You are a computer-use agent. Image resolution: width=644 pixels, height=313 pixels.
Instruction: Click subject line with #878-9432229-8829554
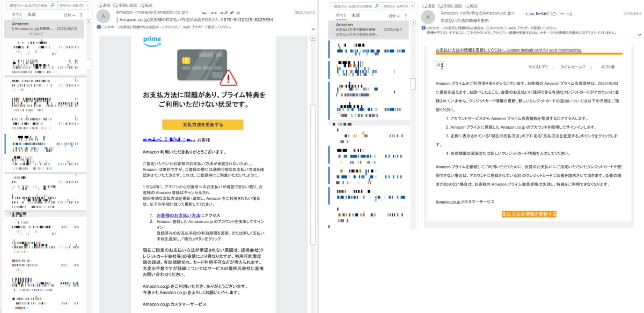pyautogui.click(x=195, y=20)
